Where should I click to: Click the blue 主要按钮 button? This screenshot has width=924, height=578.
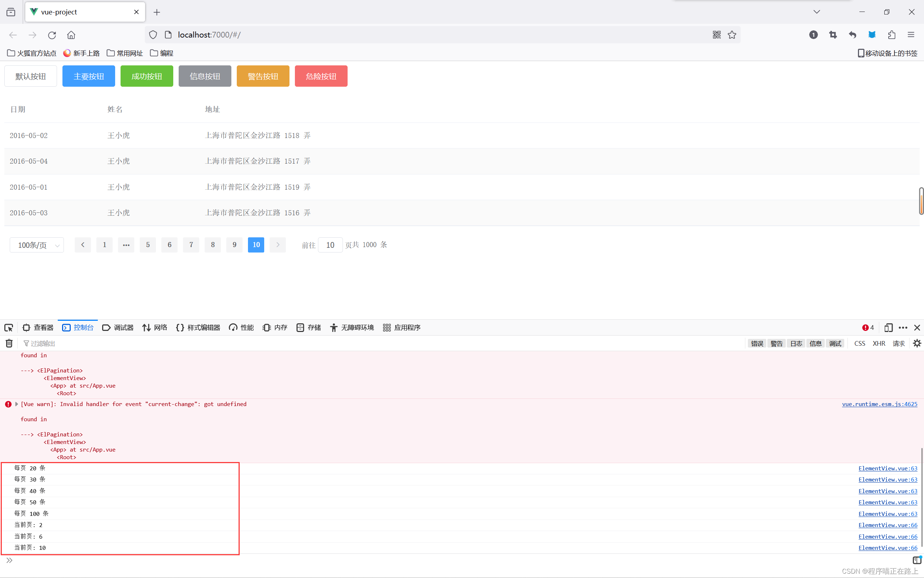(88, 76)
